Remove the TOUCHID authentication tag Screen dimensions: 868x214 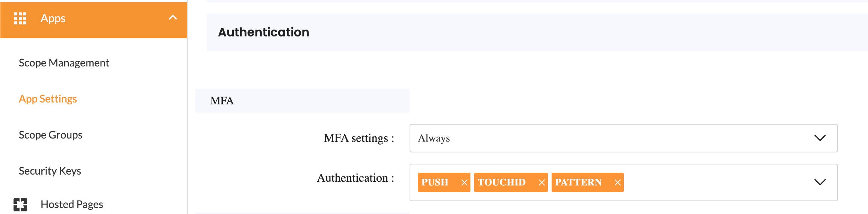pyautogui.click(x=542, y=182)
